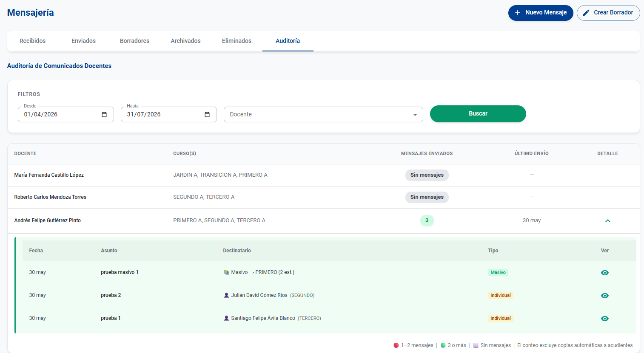Click recipient Julián David Gómez Ríos
The image size is (644, 353).
click(259, 295)
